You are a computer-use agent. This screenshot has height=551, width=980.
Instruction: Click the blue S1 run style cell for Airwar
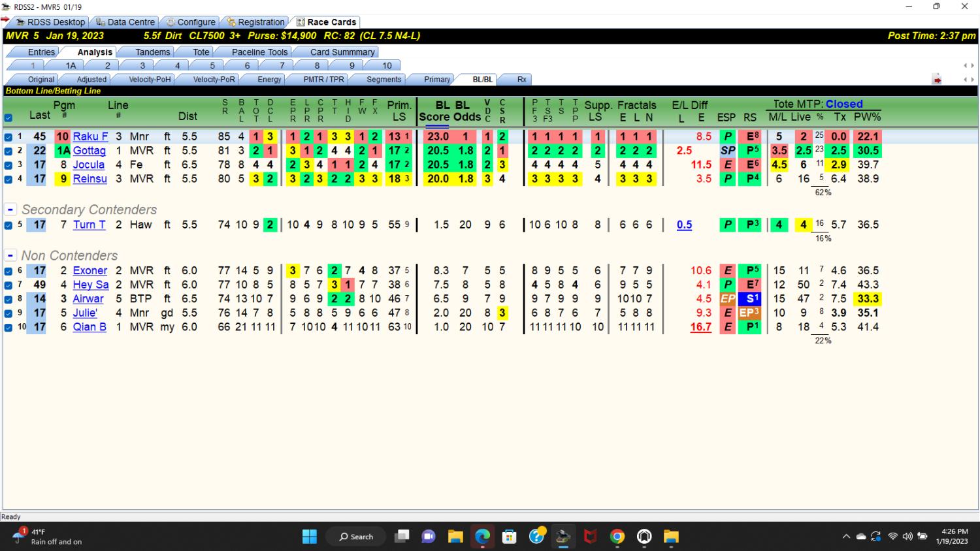tap(749, 299)
